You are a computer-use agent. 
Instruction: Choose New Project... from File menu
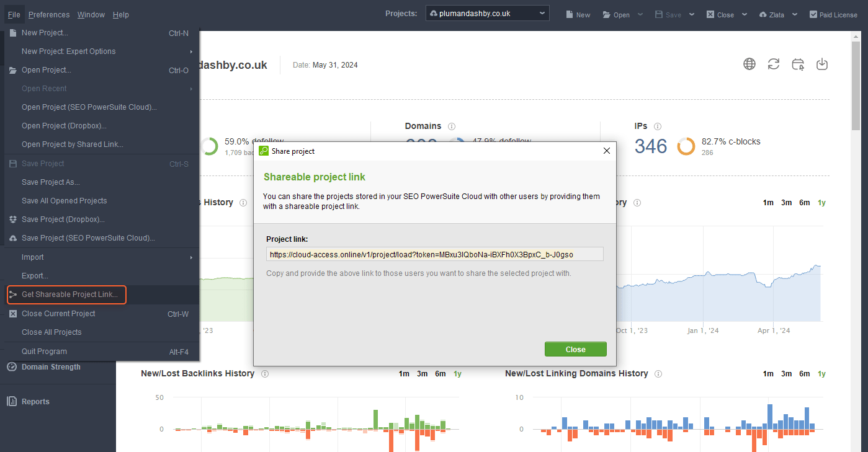pyautogui.click(x=102, y=33)
